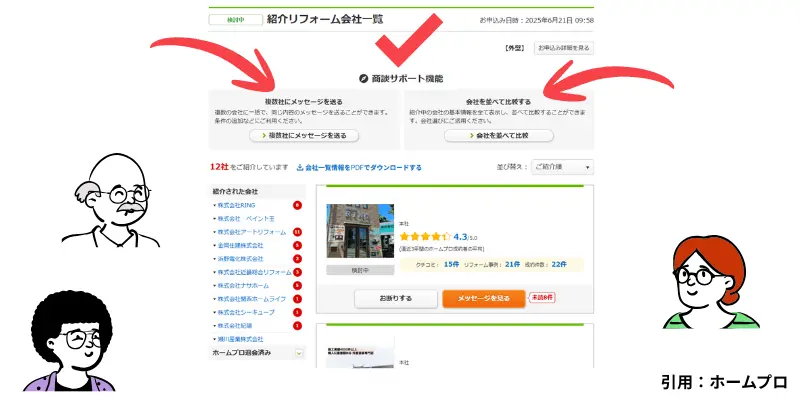Select 株式会社RING in sidebar
The width and height of the screenshot is (800, 400).
coord(236,205)
